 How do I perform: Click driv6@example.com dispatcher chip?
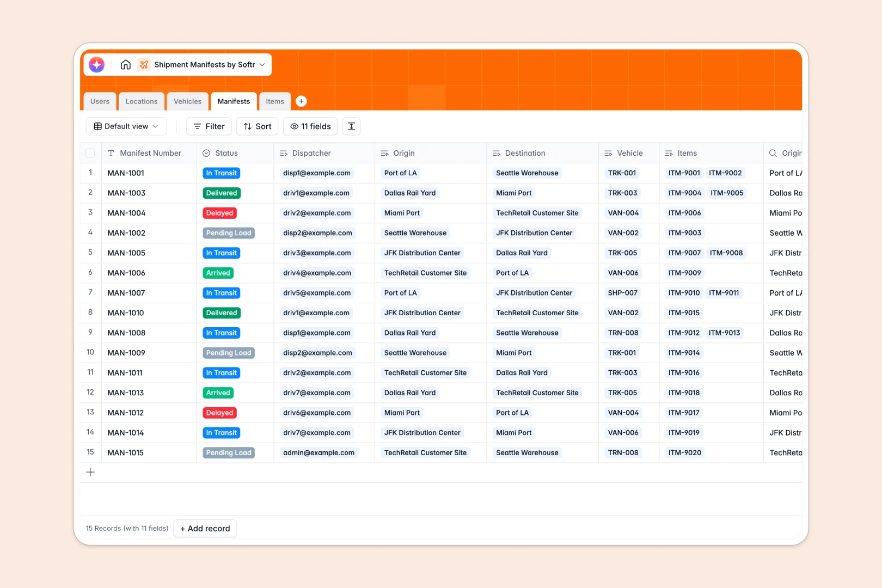coord(317,413)
